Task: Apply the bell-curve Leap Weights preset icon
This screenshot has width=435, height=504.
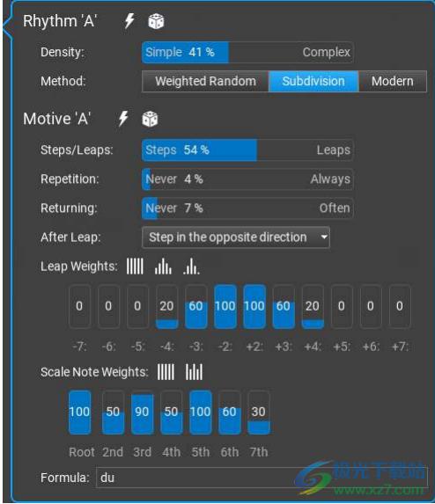Action: click(163, 267)
